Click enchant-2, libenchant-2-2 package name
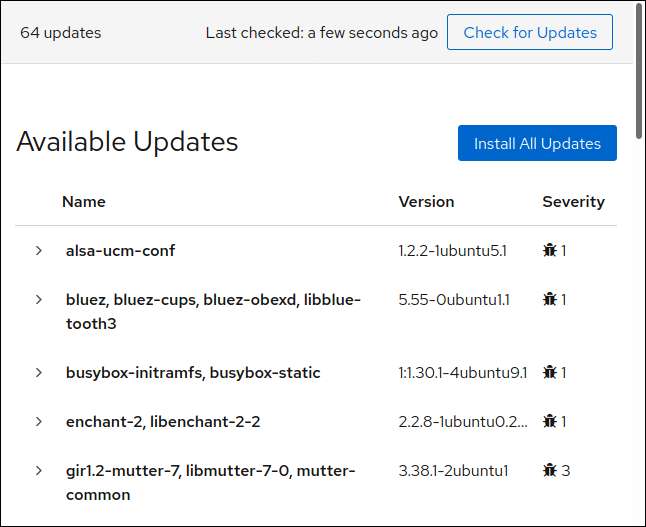 (163, 422)
